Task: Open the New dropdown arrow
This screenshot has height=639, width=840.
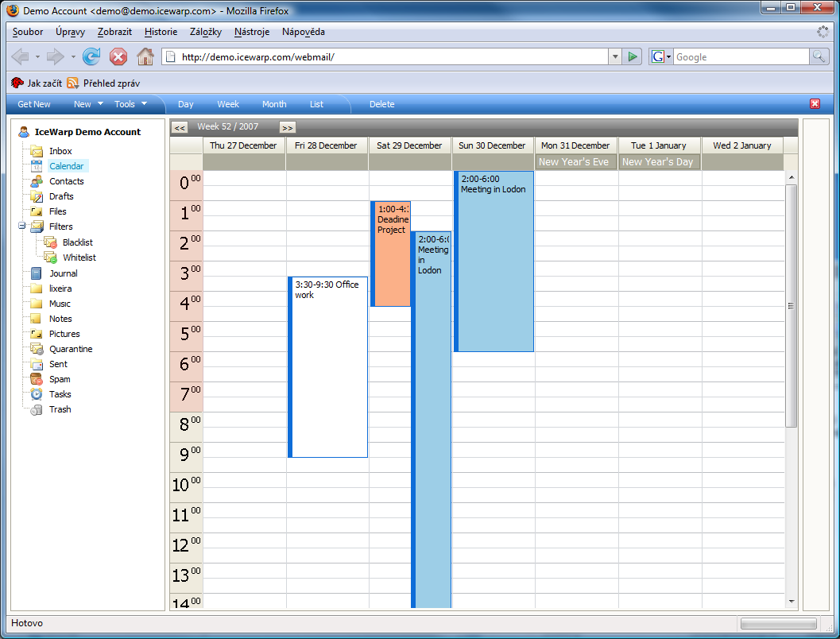Action: [x=100, y=104]
